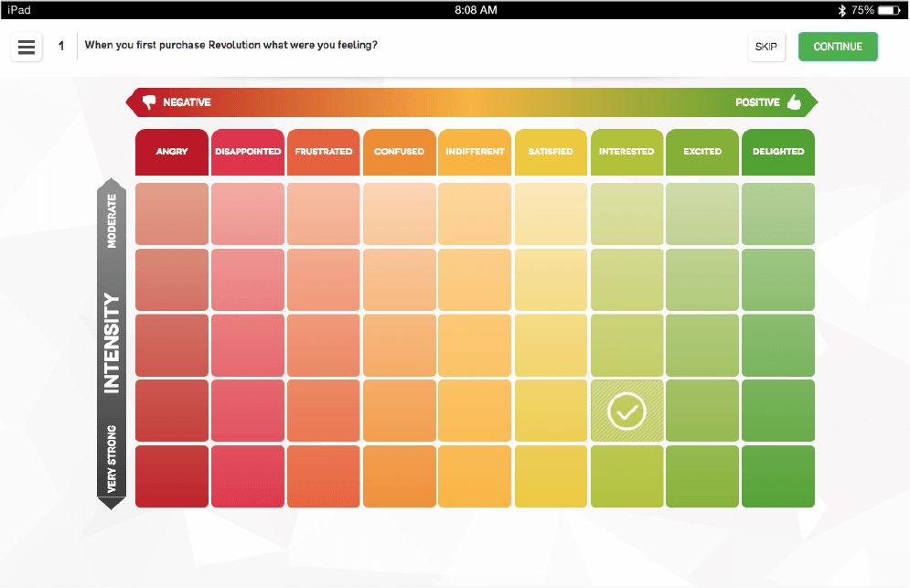Select the Delighted column header
Image resolution: width=910 pixels, height=588 pixels.
pyautogui.click(x=777, y=152)
